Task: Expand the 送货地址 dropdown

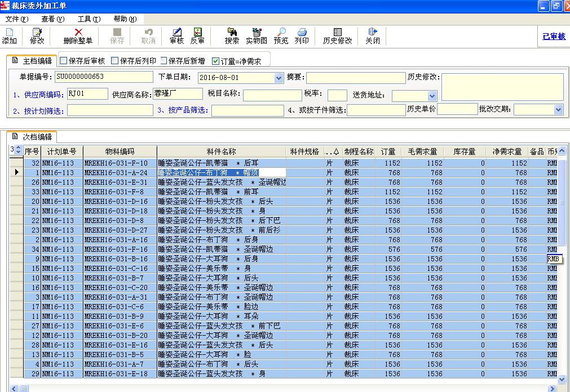Action: [432, 96]
